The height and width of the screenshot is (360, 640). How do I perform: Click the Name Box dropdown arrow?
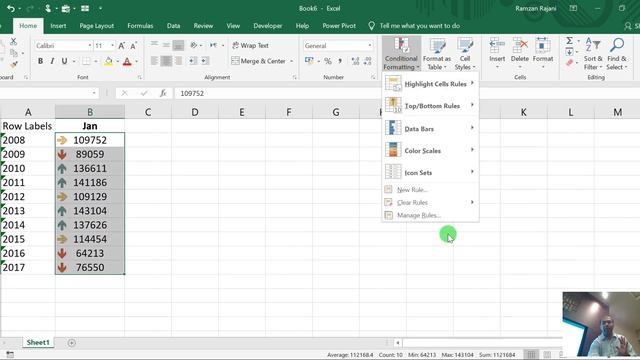pos(94,93)
